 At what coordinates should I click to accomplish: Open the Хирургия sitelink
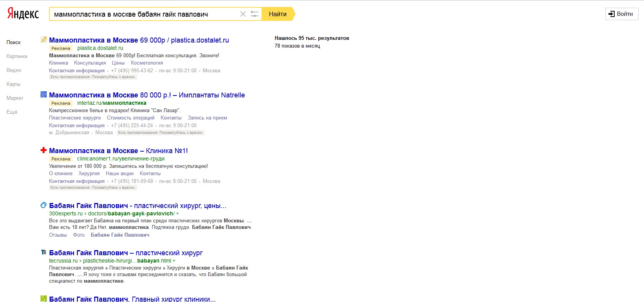pos(89,174)
